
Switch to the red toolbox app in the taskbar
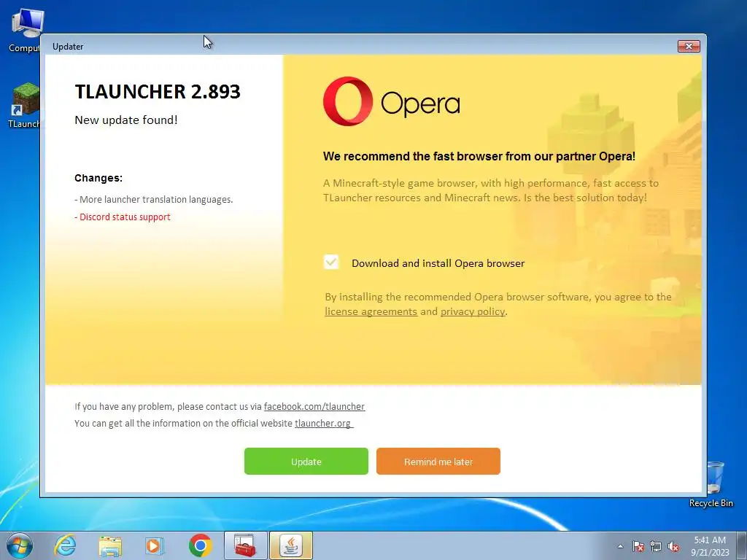245,545
